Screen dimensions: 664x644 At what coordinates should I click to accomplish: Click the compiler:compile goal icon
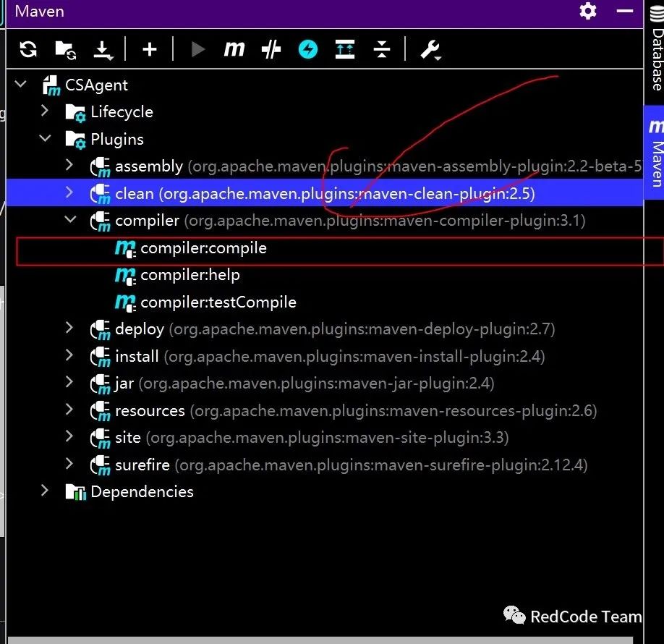(x=125, y=249)
